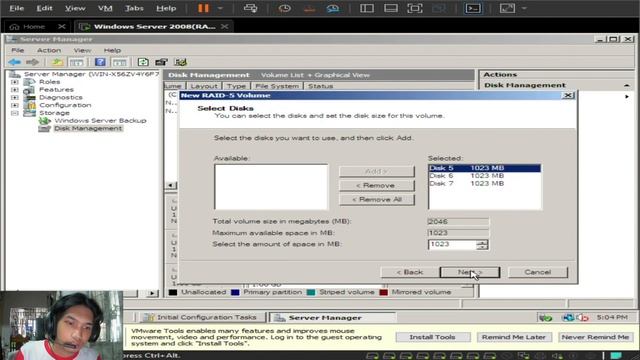Screen dimensions: 640x360
Task: Click the right scroll arrow under the console tree
Action: coord(152,293)
